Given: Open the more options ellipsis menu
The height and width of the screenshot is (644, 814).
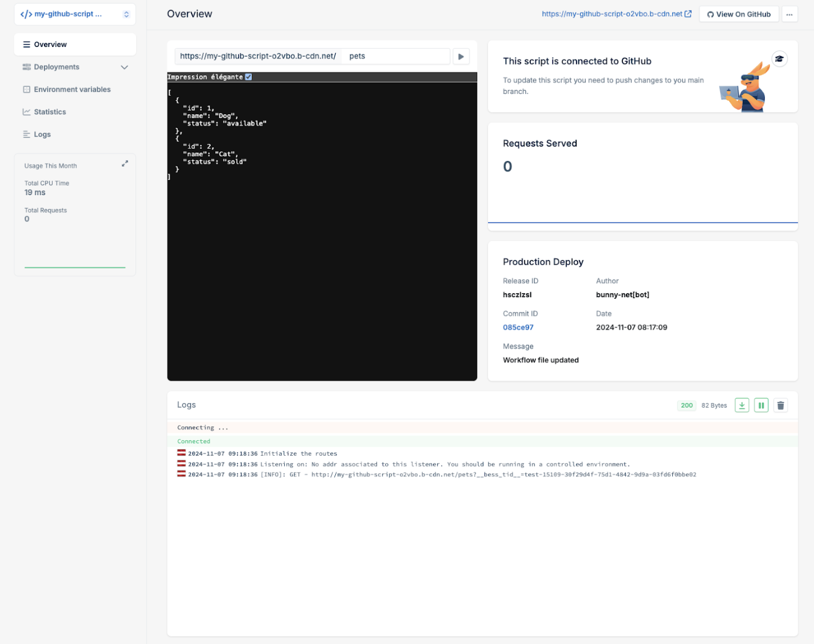Looking at the screenshot, I should [x=790, y=14].
